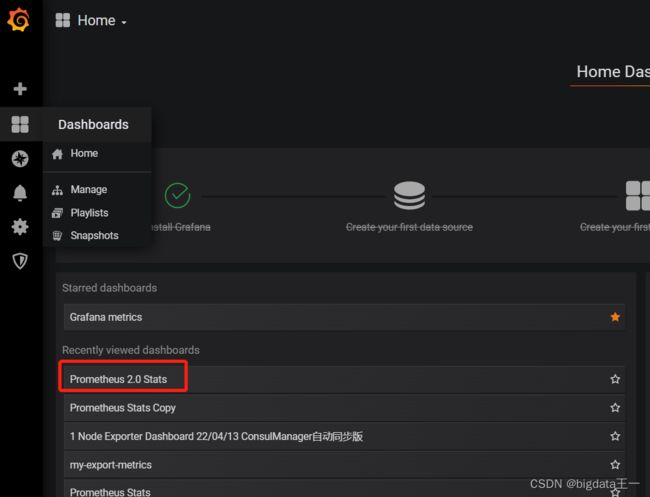Click the green Install Grafana checkmark icon
The height and width of the screenshot is (497, 650).
tap(177, 196)
